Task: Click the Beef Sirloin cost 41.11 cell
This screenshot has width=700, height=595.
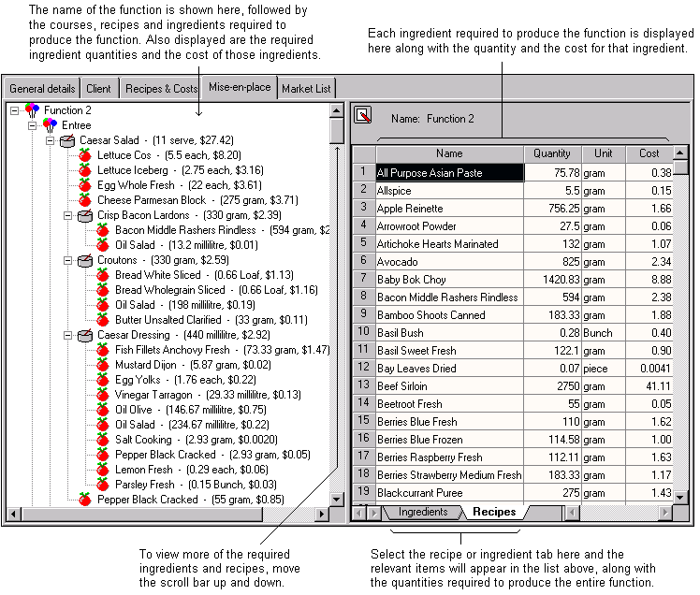Action: point(649,386)
